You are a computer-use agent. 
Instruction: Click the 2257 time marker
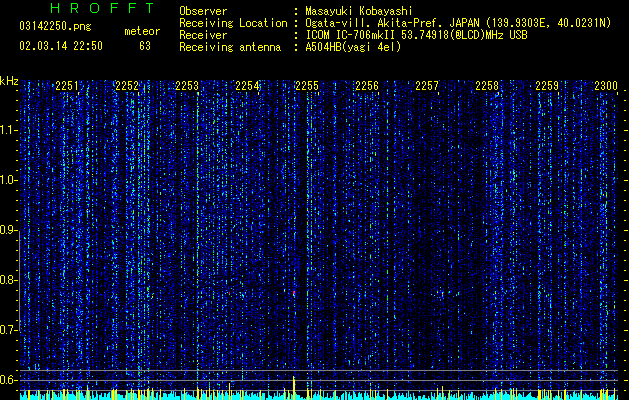click(427, 86)
